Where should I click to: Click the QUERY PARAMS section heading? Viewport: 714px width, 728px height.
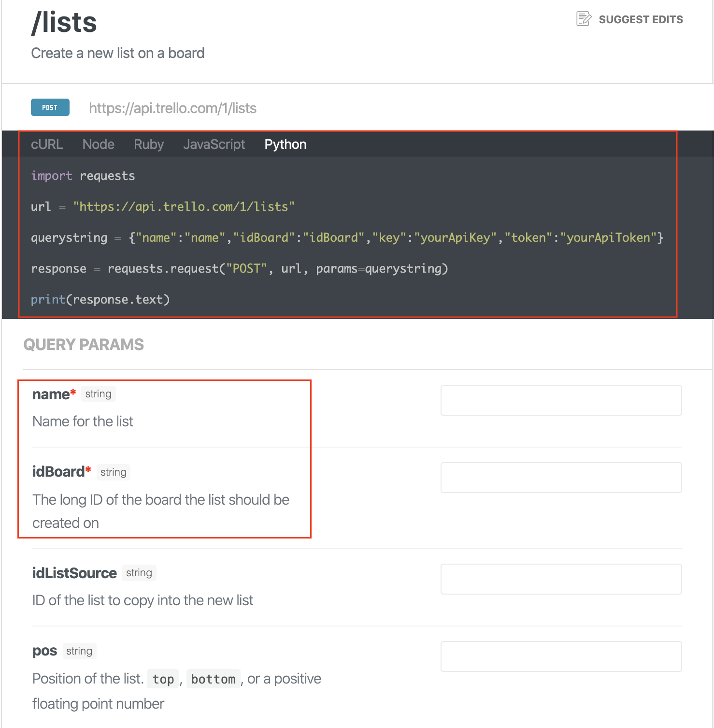pos(84,344)
